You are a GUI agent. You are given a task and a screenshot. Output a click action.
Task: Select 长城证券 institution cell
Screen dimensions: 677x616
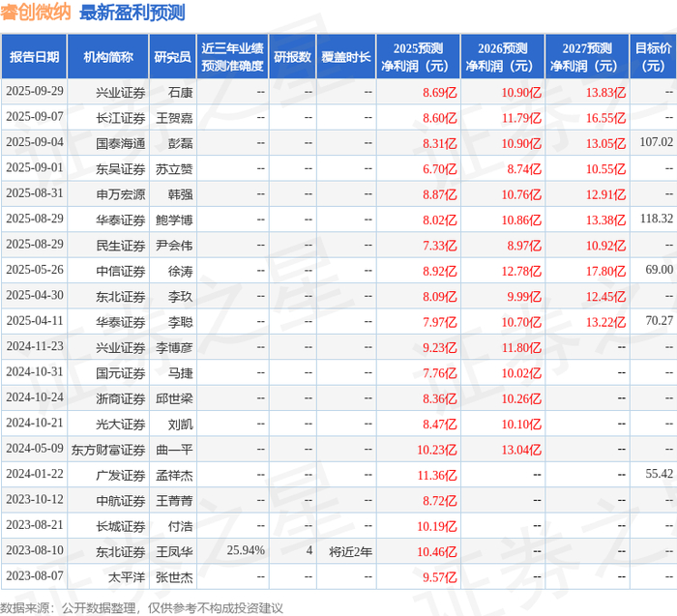pyautogui.click(x=121, y=526)
